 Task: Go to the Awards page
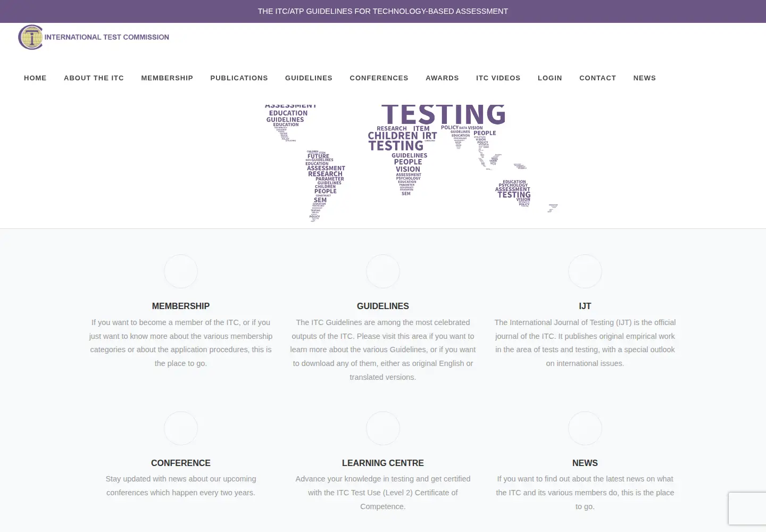442,78
